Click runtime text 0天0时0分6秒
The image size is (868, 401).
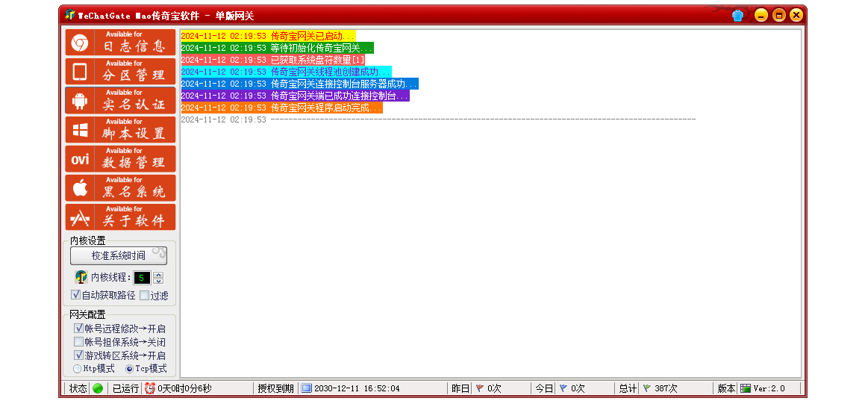tap(184, 388)
